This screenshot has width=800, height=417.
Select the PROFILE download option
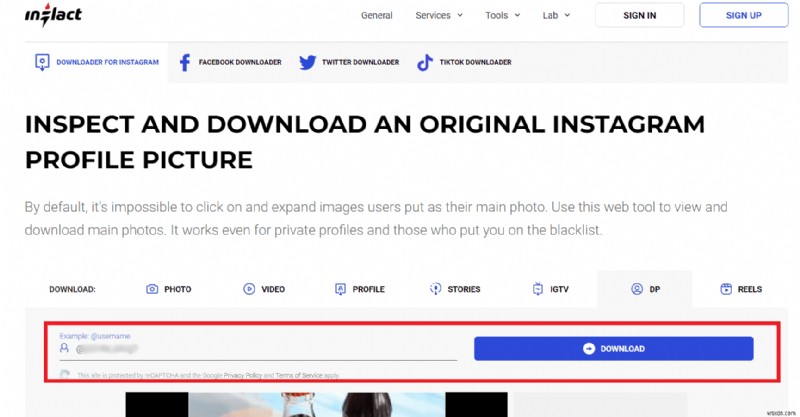[x=360, y=289]
